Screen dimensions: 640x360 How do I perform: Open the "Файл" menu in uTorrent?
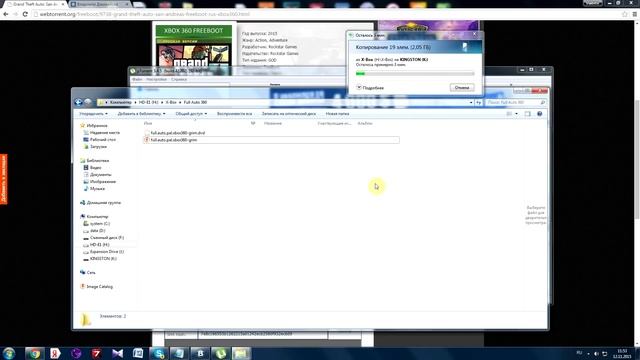pos(137,79)
